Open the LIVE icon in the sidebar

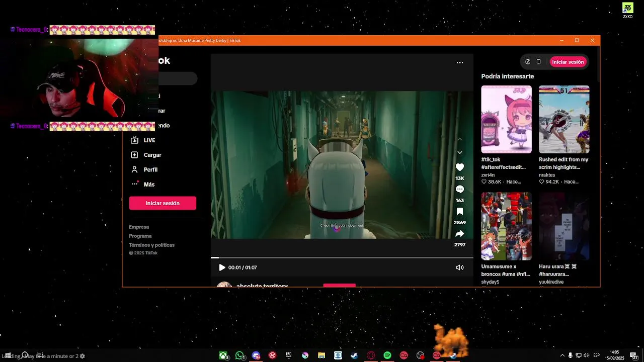coord(134,140)
